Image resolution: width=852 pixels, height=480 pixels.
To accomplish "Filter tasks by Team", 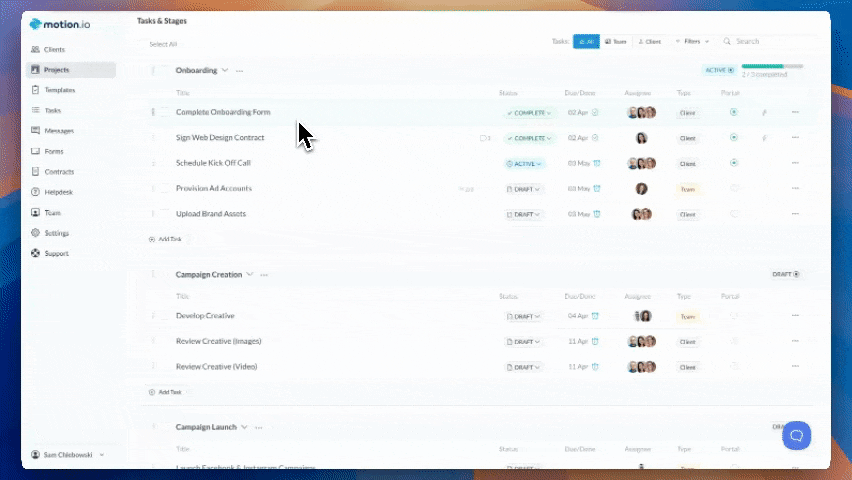I will click(616, 41).
